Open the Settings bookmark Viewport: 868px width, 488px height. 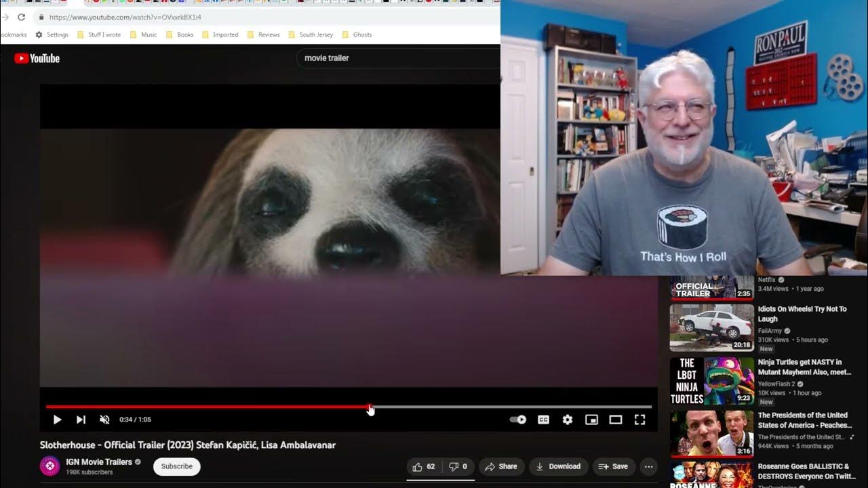(52, 35)
